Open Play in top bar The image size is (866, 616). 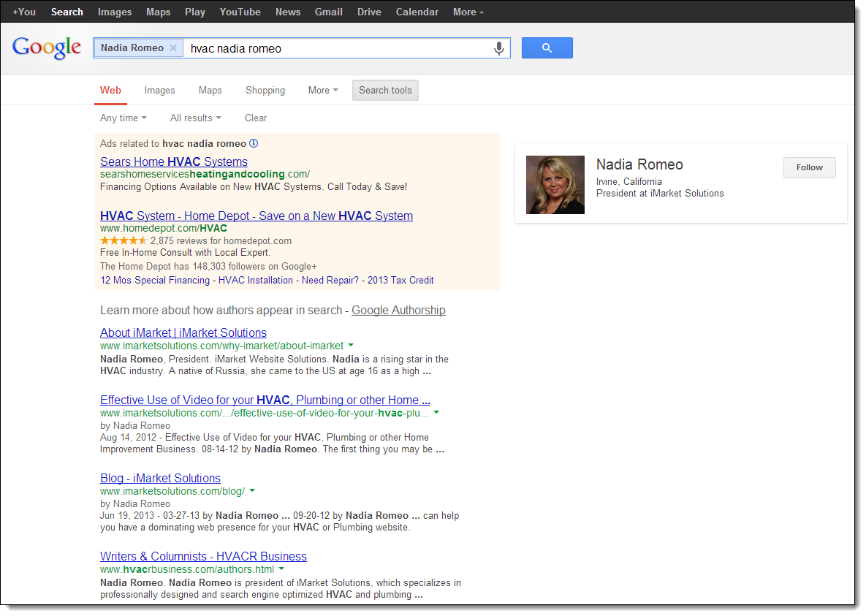[x=195, y=12]
